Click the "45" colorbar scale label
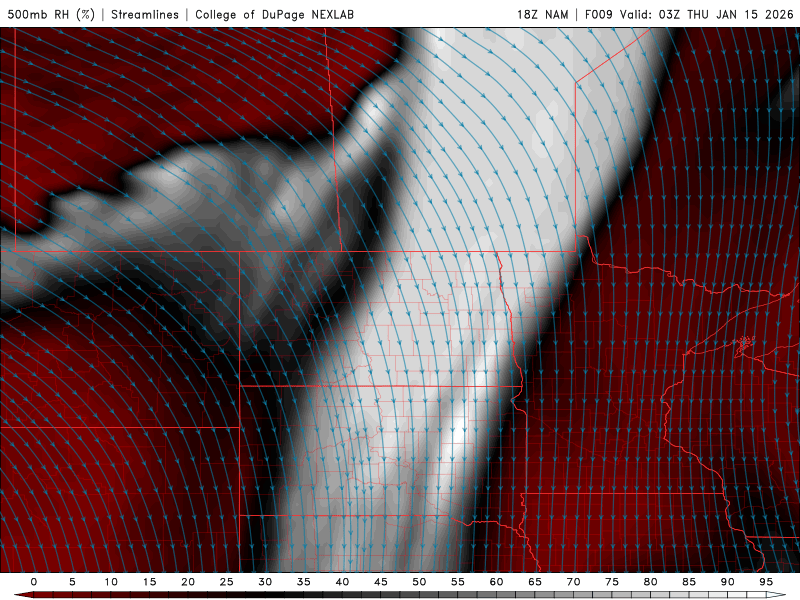The height and width of the screenshot is (600, 800). click(381, 582)
